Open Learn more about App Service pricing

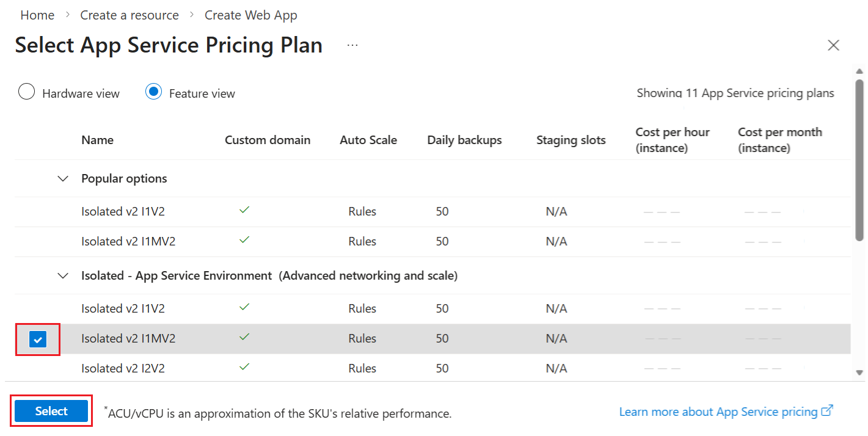[718, 411]
